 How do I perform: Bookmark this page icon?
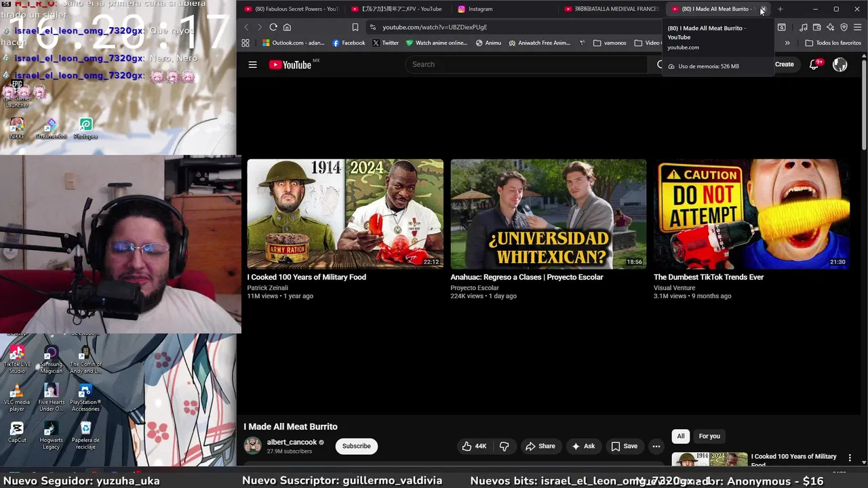pos(355,27)
